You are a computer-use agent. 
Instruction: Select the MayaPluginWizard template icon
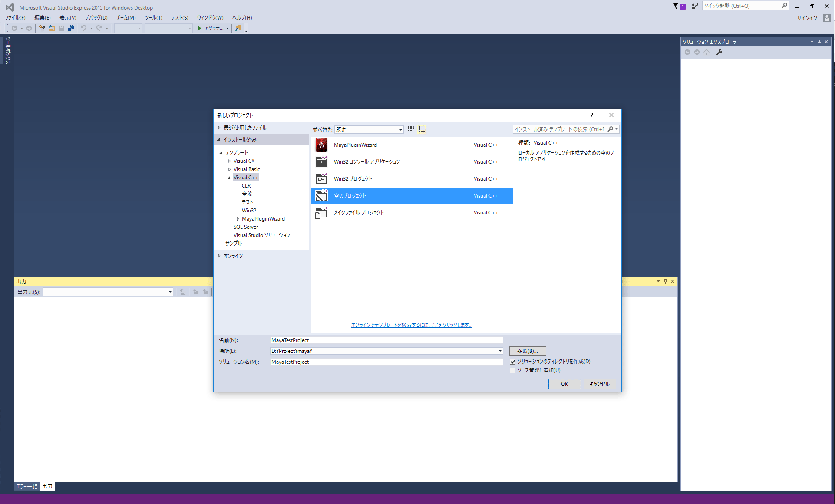pyautogui.click(x=321, y=145)
